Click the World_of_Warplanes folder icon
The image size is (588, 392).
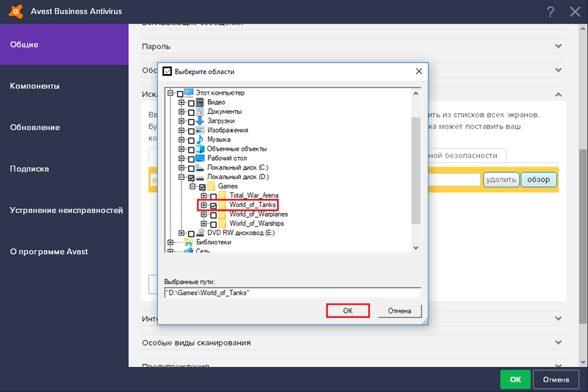coord(223,214)
